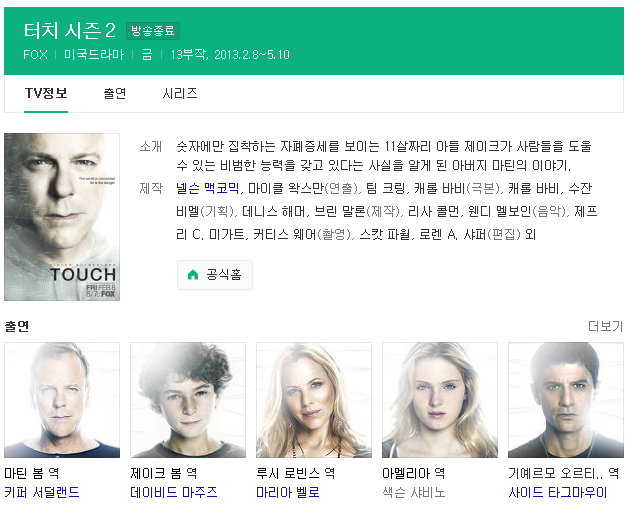
Task: Click the green home icon beside 공식홈
Action: [193, 274]
